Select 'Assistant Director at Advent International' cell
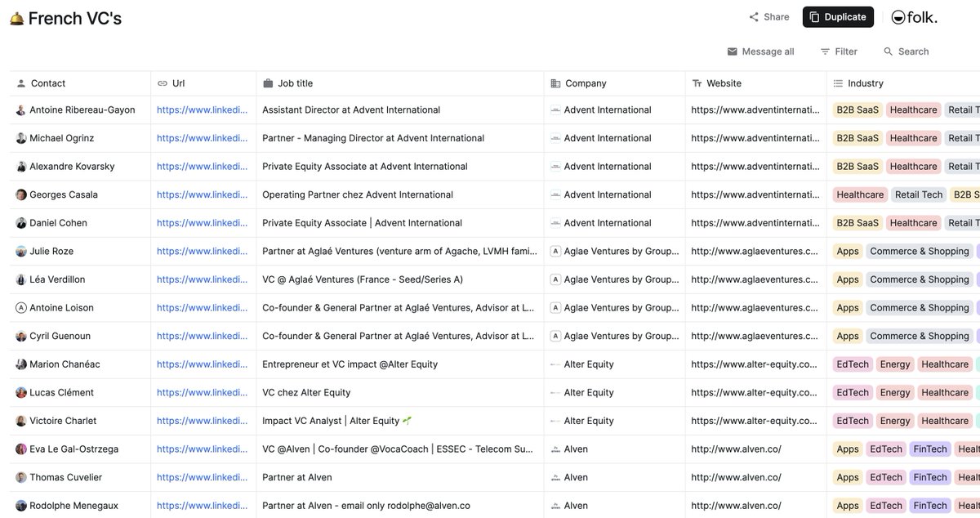The width and height of the screenshot is (980, 518). 400,110
